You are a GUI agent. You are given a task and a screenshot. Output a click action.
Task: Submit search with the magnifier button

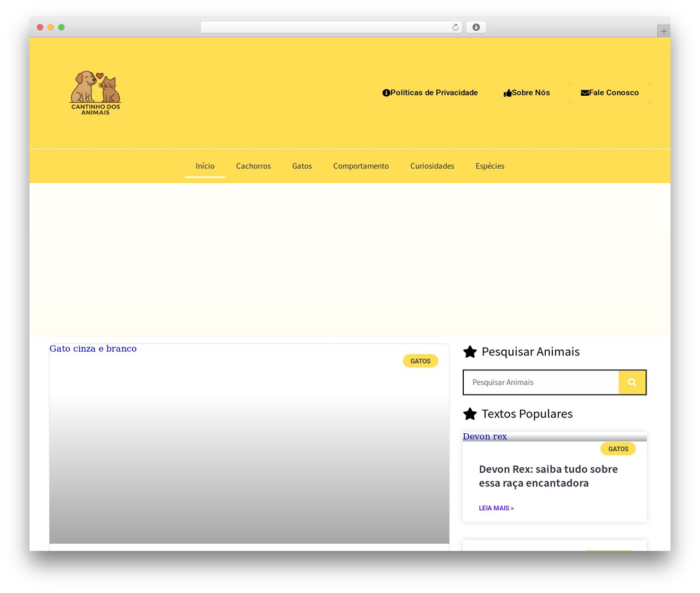pyautogui.click(x=632, y=382)
